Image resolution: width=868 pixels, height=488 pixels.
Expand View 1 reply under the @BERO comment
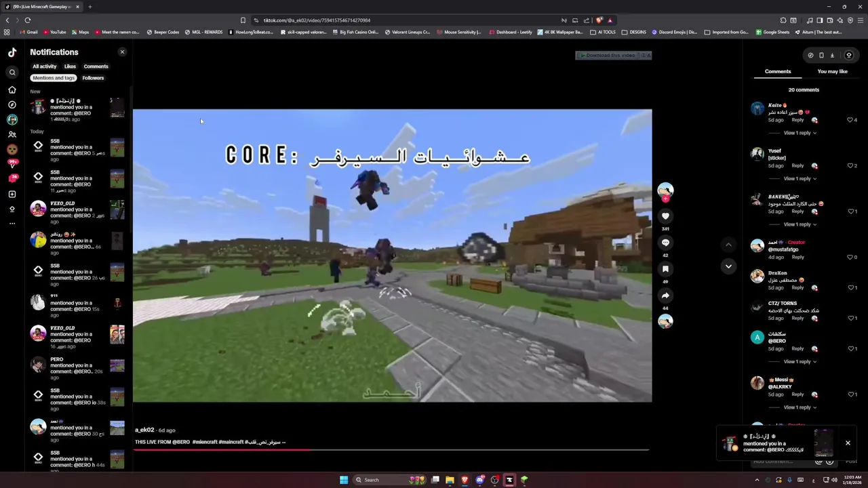(800, 362)
